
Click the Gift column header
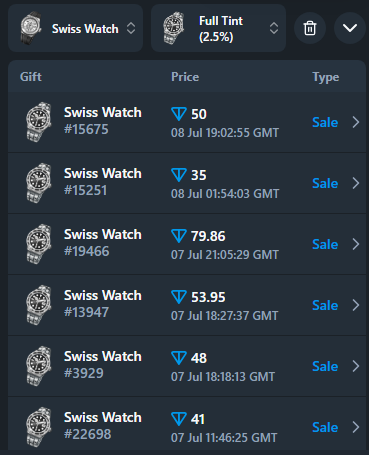31,77
